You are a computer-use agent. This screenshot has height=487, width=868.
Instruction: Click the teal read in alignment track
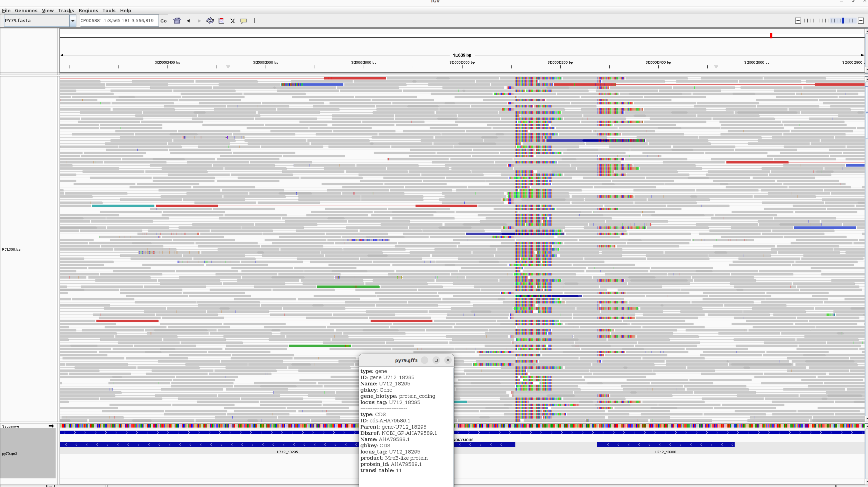[123, 206]
